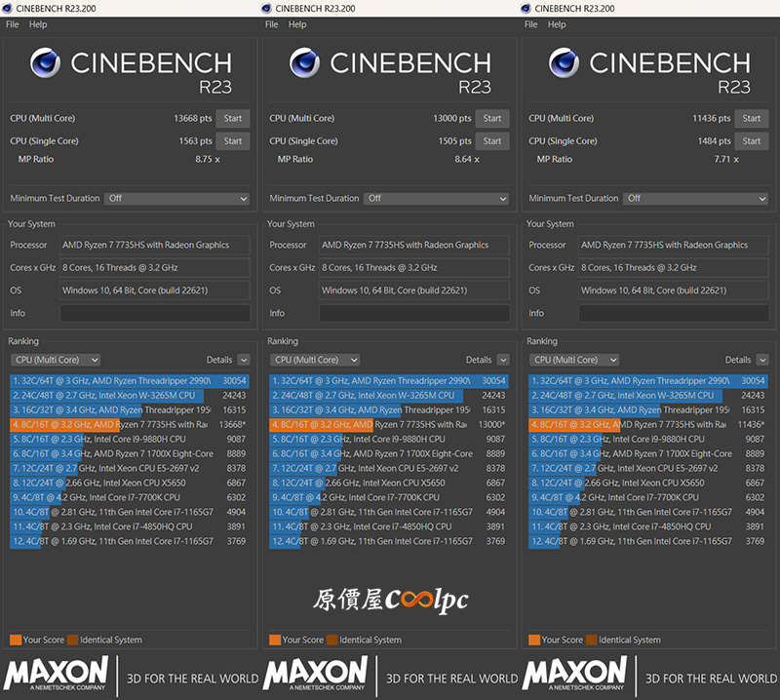Click the 8.75 x MP Ratio value
Screen dimensions: 780x700
point(208,159)
